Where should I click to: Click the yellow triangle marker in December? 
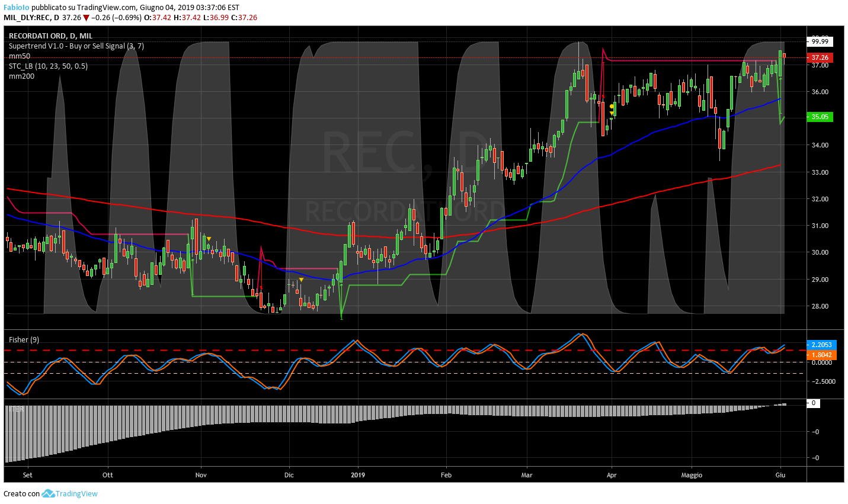(x=301, y=280)
